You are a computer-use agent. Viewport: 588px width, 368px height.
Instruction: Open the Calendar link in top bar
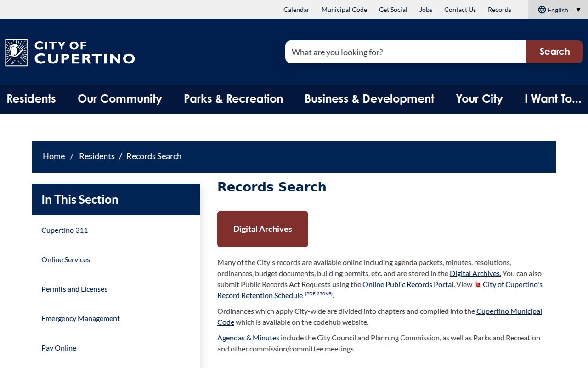[x=296, y=10]
